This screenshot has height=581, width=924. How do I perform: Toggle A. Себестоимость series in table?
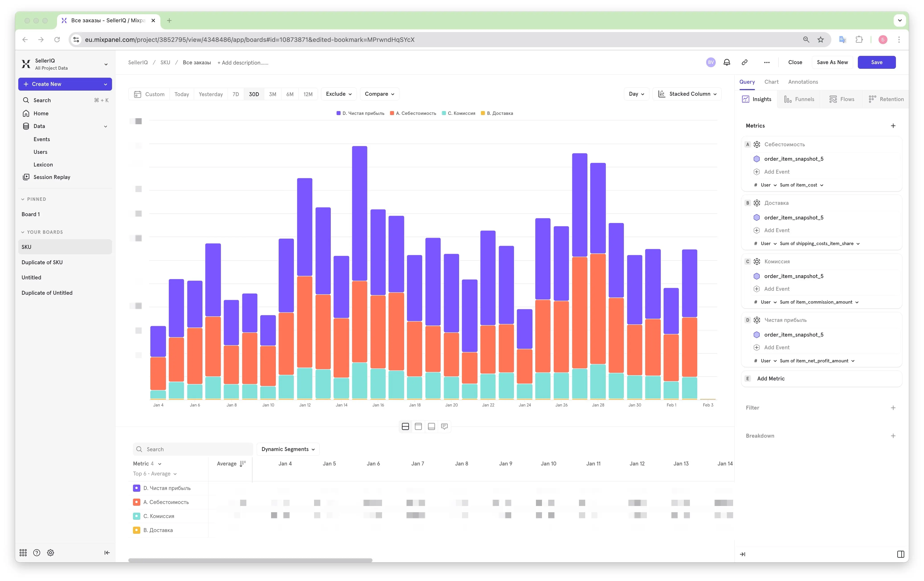pos(136,502)
